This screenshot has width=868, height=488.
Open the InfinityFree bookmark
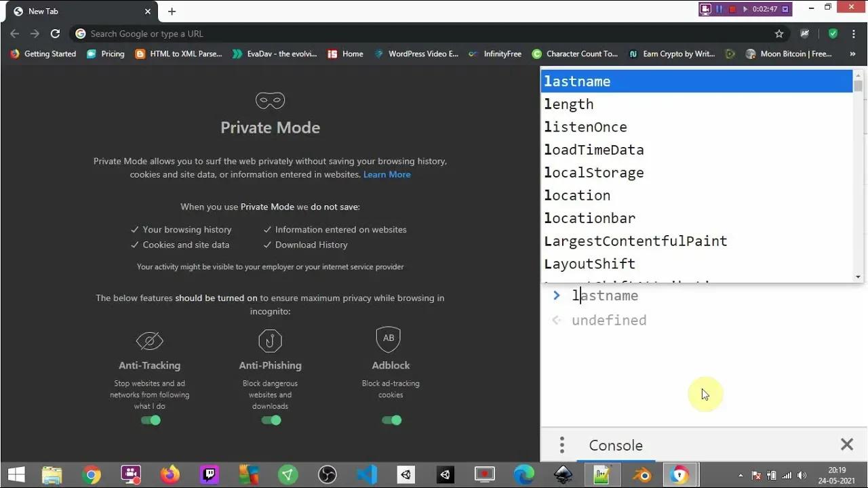click(496, 54)
